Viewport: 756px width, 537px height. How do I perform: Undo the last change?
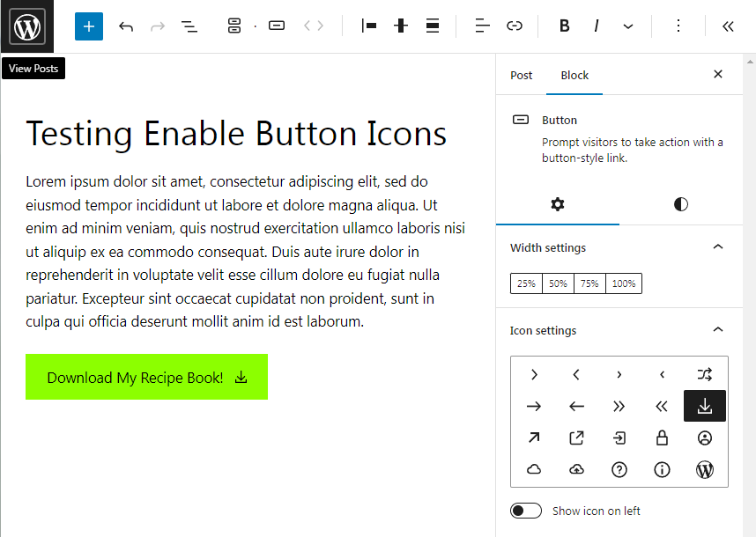point(126,26)
